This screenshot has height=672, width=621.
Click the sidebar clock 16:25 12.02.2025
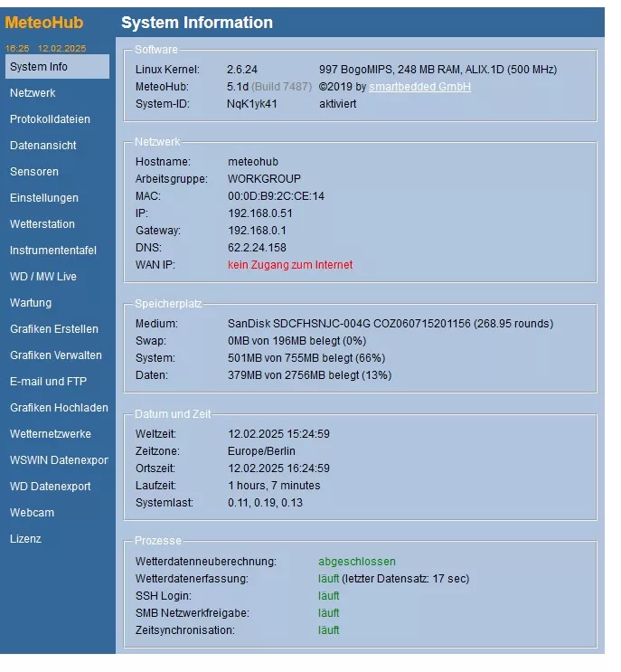[x=45, y=48]
